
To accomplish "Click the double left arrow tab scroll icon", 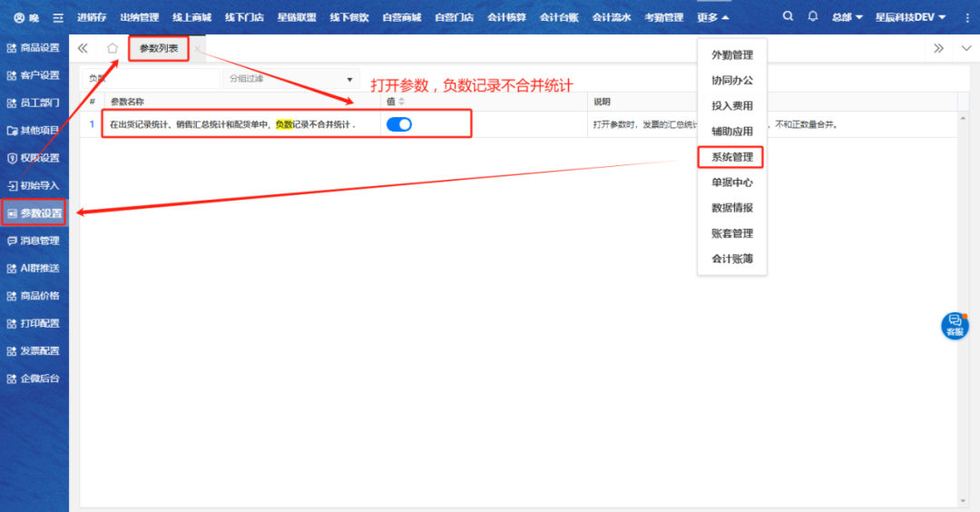I will (x=83, y=48).
